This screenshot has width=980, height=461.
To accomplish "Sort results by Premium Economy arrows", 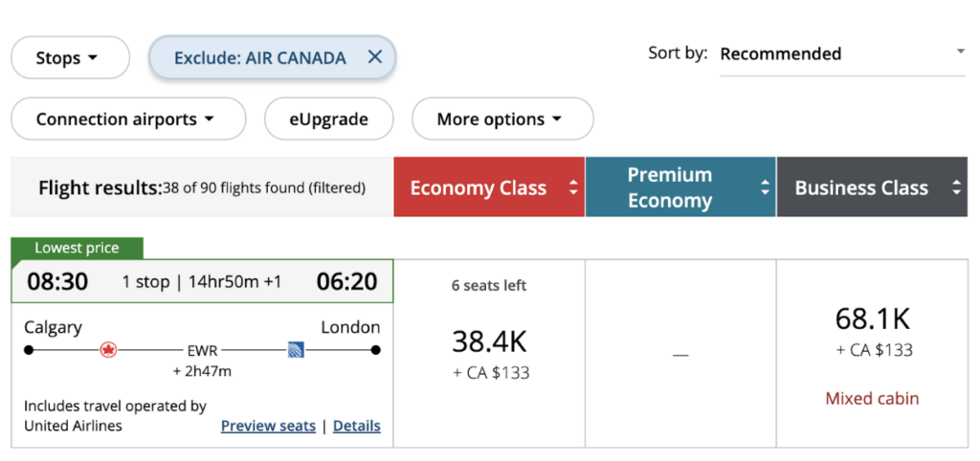I will [765, 187].
